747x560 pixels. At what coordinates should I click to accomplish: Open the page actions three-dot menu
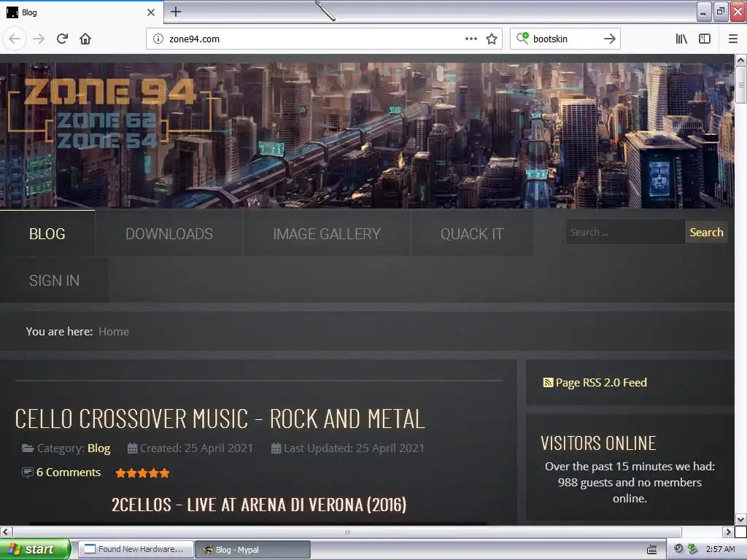(471, 39)
